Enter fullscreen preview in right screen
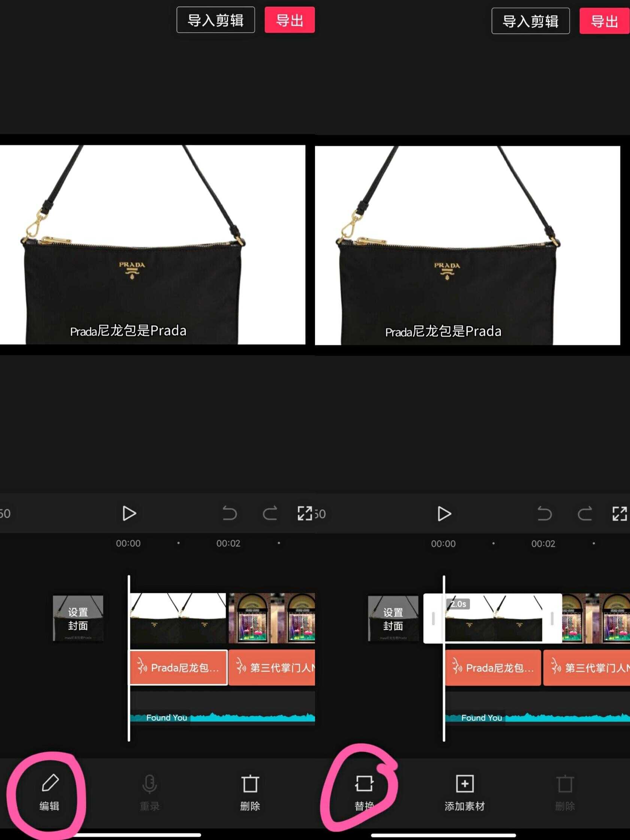The width and height of the screenshot is (630, 840). [x=620, y=514]
